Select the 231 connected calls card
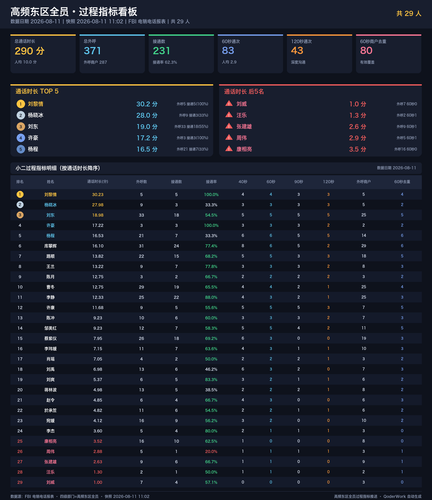The image size is (432, 500). coord(181,54)
